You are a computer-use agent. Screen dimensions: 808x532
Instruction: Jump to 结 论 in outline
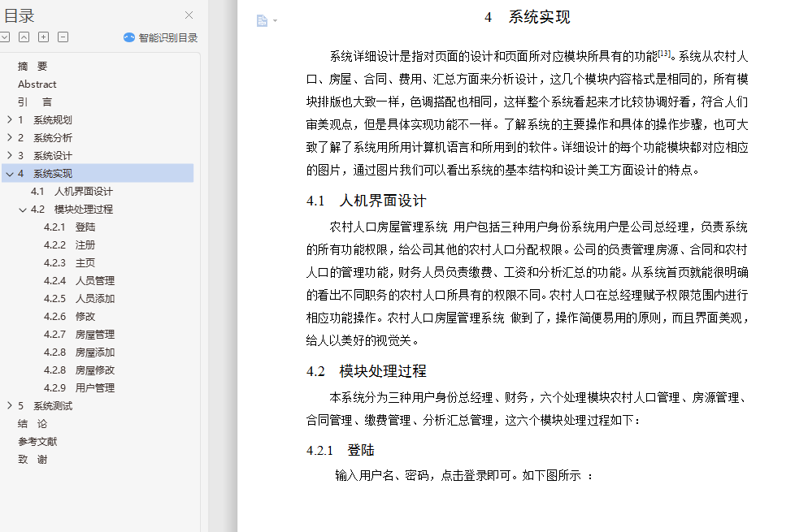33,423
